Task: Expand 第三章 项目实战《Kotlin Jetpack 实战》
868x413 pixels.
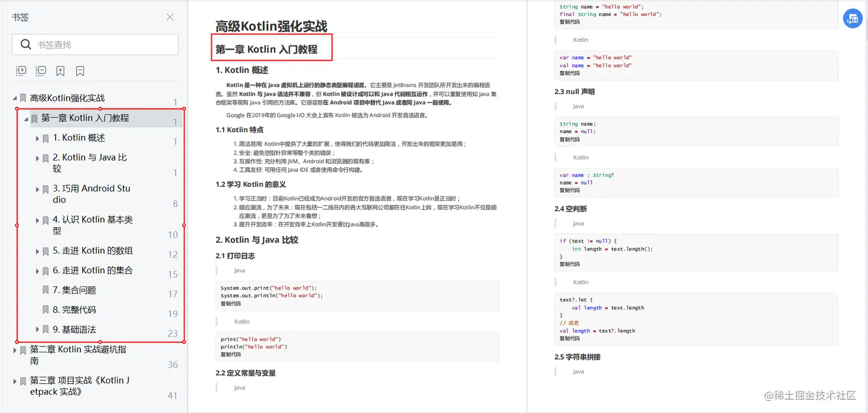Action: (14, 380)
